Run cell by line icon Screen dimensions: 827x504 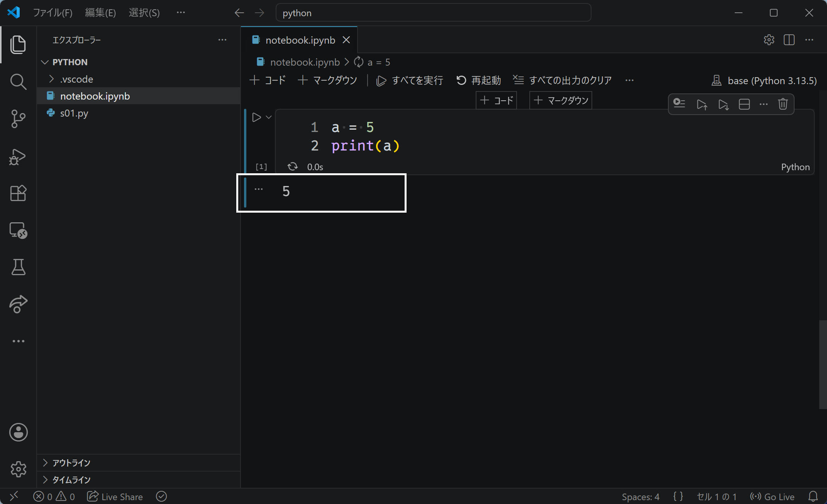tap(679, 104)
